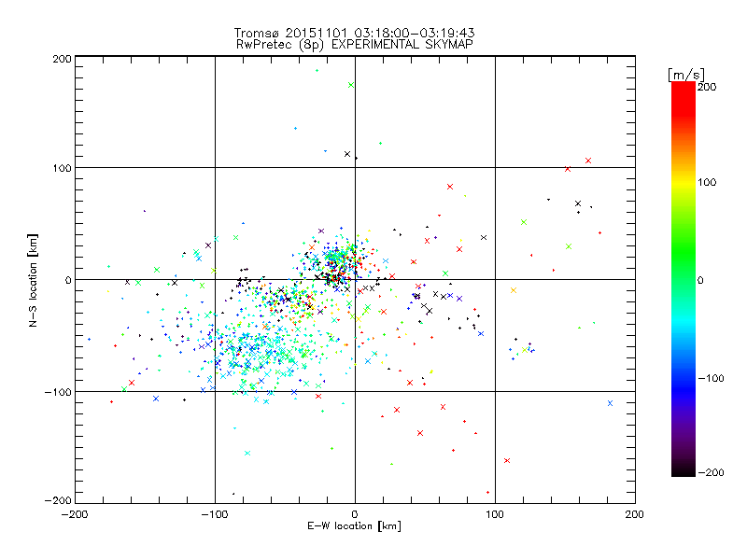Viewport: 747px width, 560px height.
Task: Click the lowest red X marker in the lower right
Action: pos(507,460)
